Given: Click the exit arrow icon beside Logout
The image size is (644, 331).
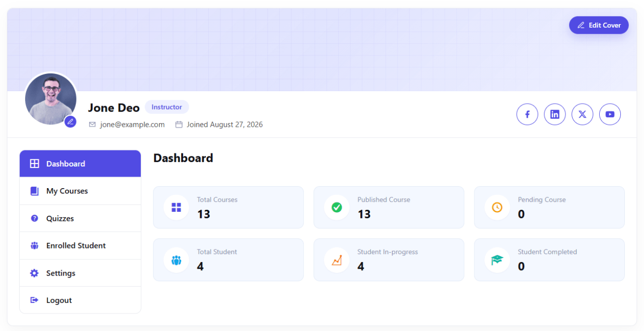Looking at the screenshot, I should [x=34, y=300].
